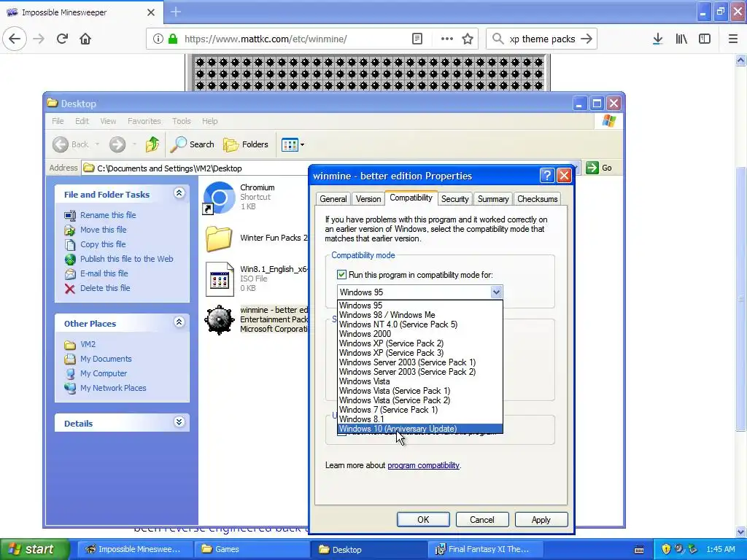Open My Documents in Other Places

[105, 359]
